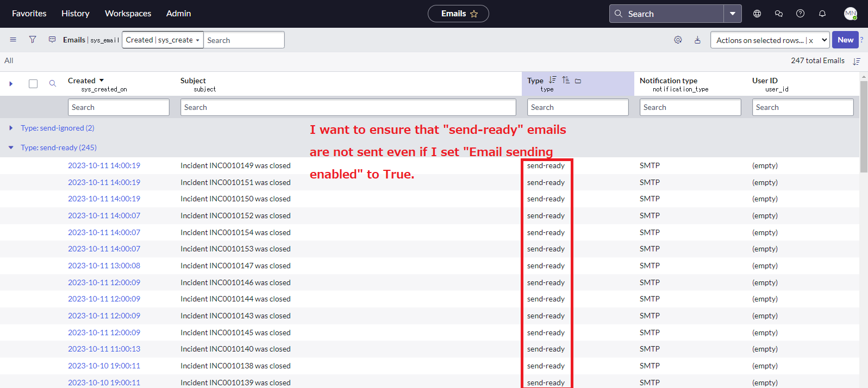Open the Favorites menu
The height and width of the screenshot is (388, 868).
29,14
